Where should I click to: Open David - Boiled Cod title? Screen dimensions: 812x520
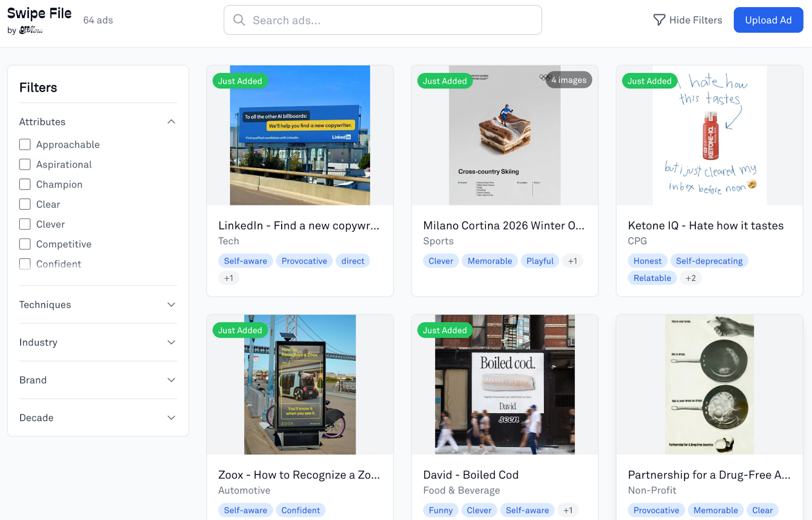[470, 475]
